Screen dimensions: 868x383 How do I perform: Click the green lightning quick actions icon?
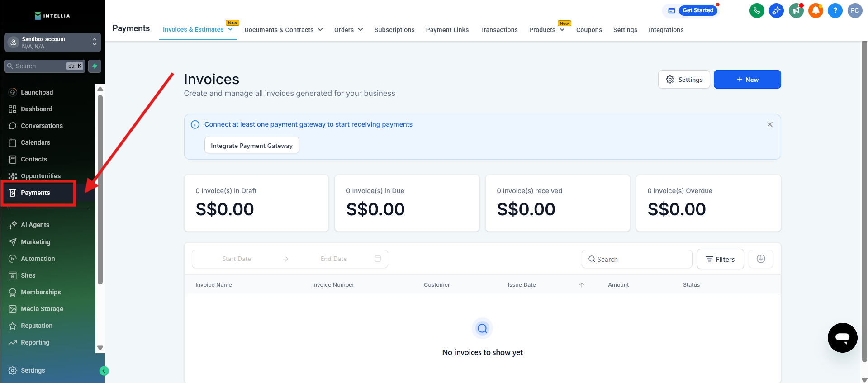point(95,66)
